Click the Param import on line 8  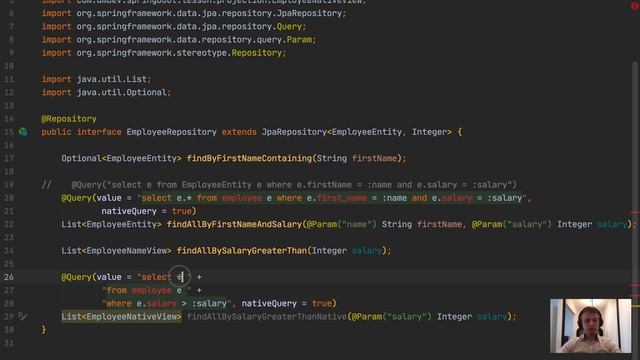pos(179,40)
